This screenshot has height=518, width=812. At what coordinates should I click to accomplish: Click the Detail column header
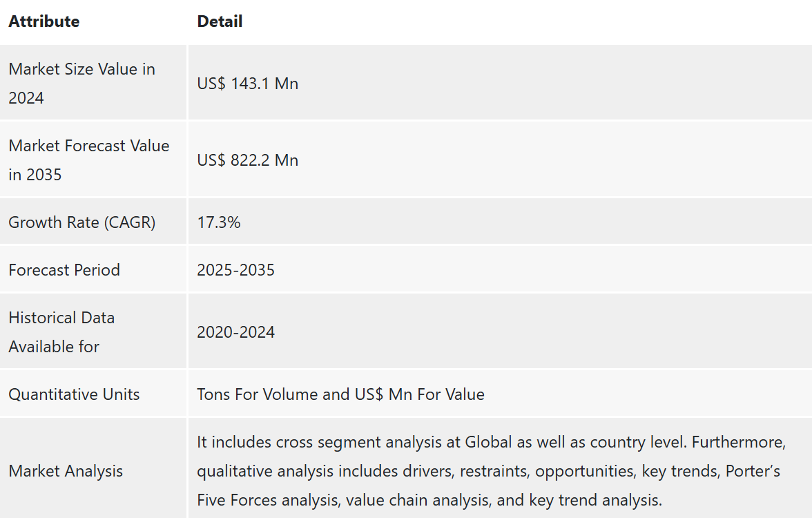(x=220, y=21)
